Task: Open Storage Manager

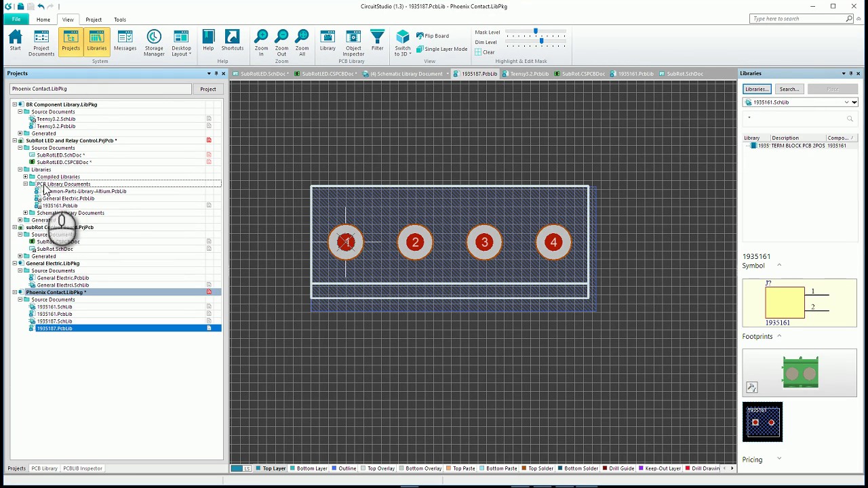Action: coord(154,42)
